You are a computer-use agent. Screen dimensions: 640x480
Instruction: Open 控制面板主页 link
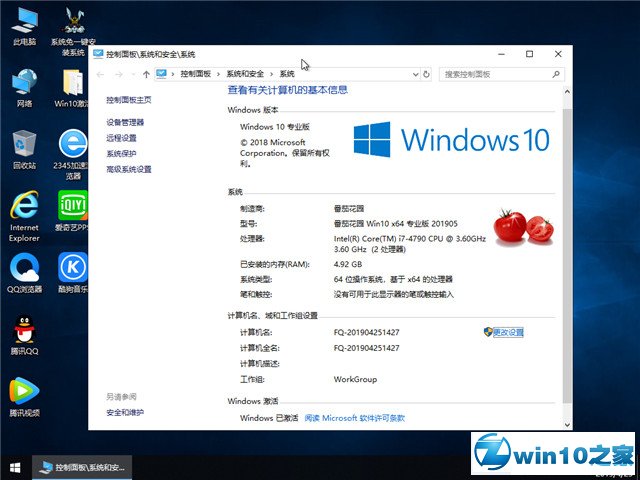[x=129, y=100]
